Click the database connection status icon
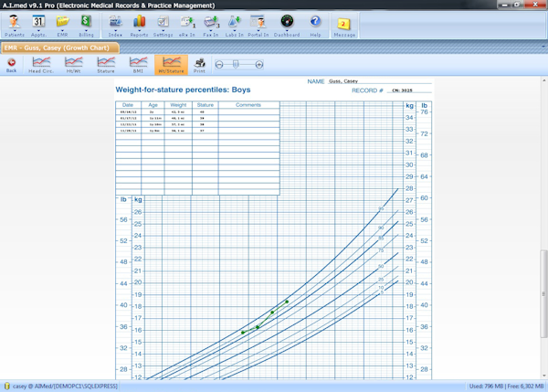548x392 pixels. pos(6,387)
